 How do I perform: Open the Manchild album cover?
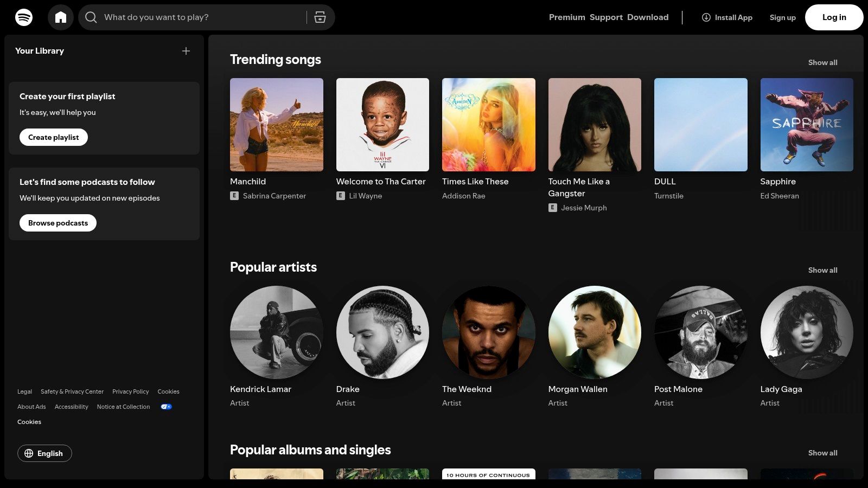pos(277,125)
